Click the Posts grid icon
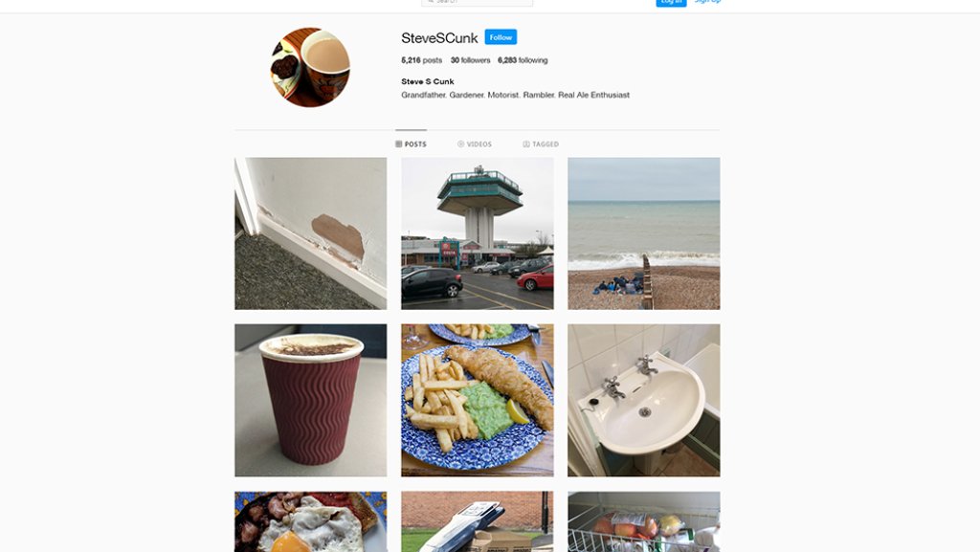This screenshot has width=980, height=552. (399, 144)
